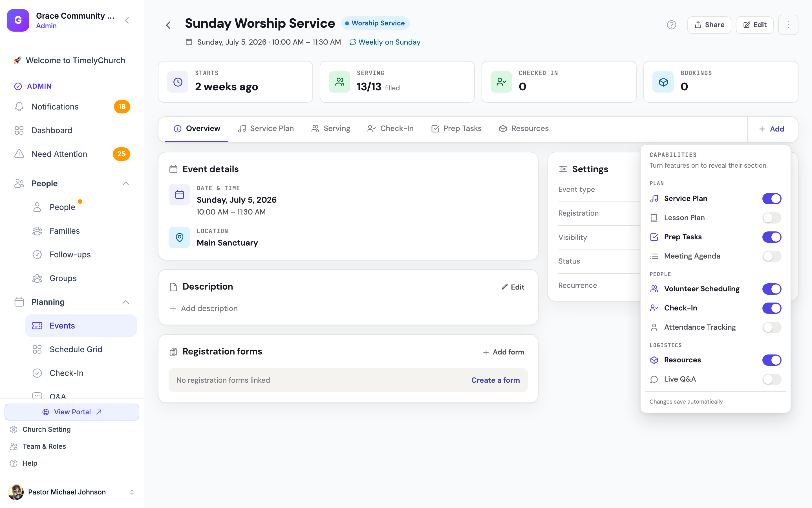The image size is (812, 508).
Task: Enable the Live Q&A toggle
Action: point(772,379)
